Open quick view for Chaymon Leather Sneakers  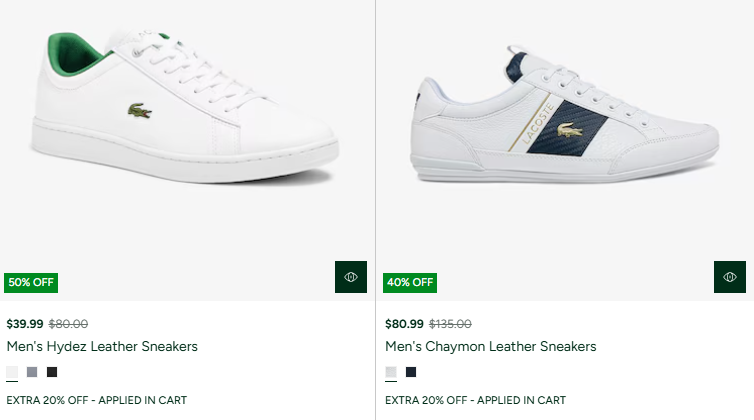(x=730, y=277)
